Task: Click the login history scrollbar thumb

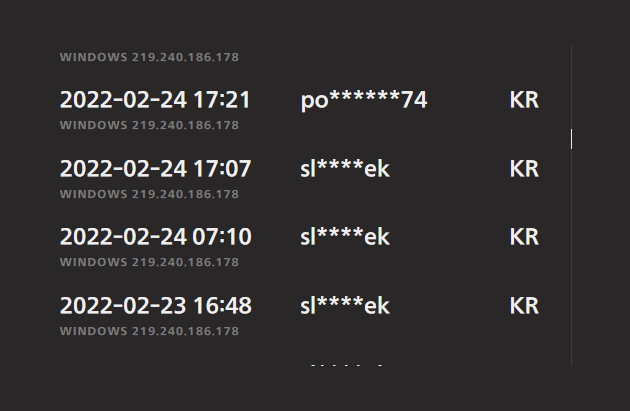Action: (571, 139)
